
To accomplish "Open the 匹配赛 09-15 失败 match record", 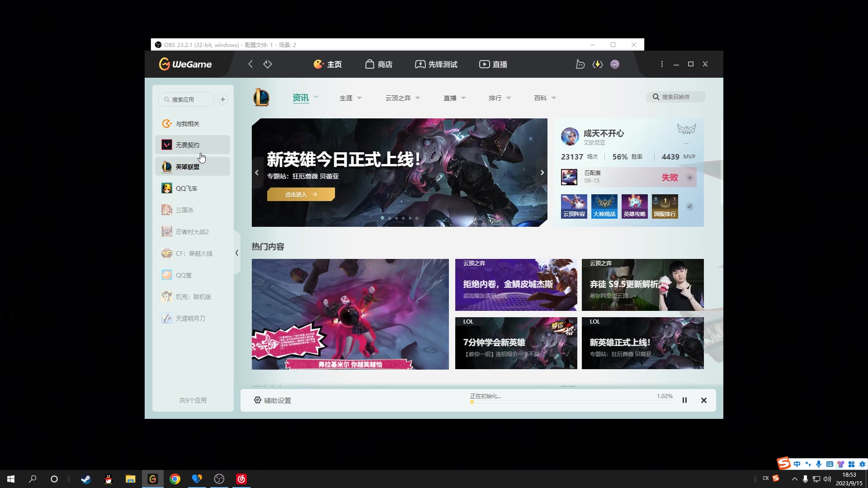I will [628, 177].
